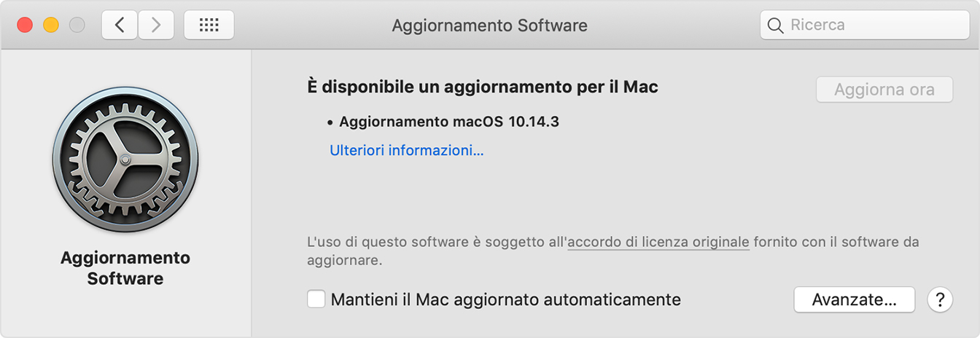Minimize the window with the yellow button

(51, 25)
